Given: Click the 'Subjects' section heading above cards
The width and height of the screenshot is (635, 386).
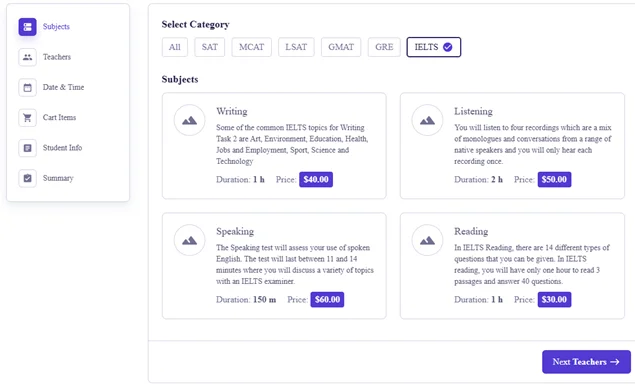Looking at the screenshot, I should (x=180, y=79).
